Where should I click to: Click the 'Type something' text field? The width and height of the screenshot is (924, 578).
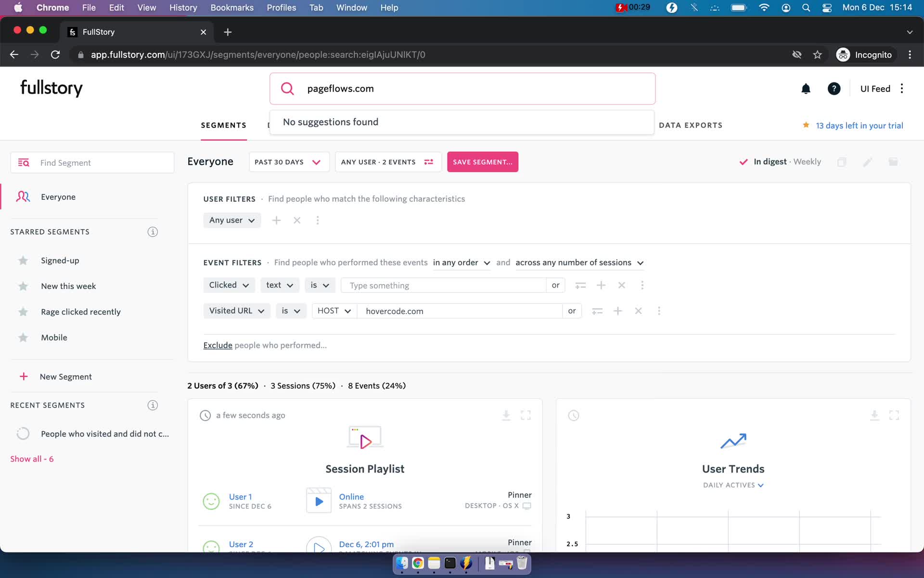pos(443,285)
